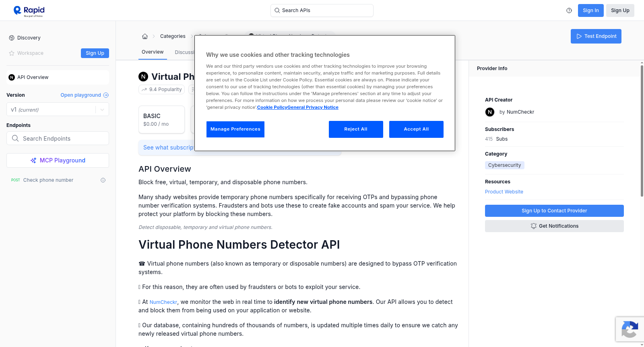Click the Discovery compass icon
The image size is (644, 347).
12,38
